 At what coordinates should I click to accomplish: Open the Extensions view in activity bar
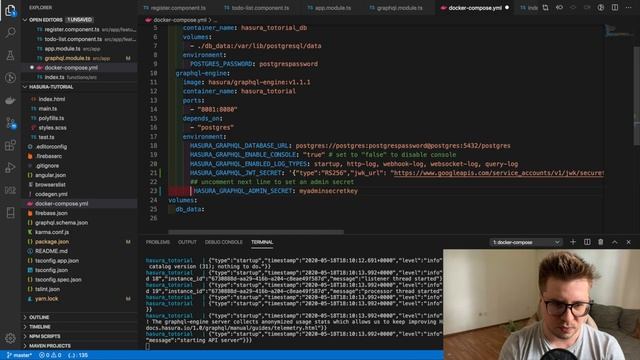click(10, 145)
